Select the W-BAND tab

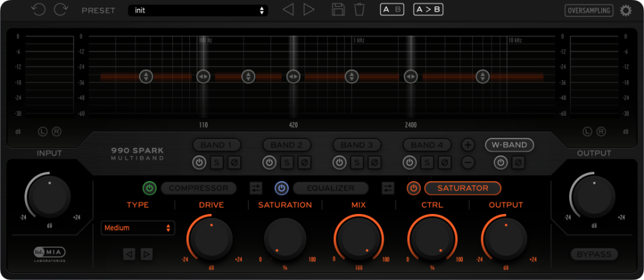click(509, 145)
